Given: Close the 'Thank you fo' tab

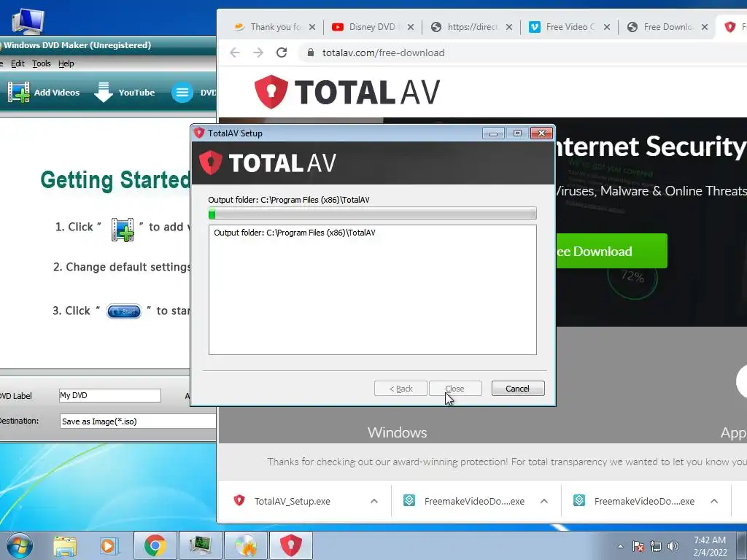Looking at the screenshot, I should coord(312,27).
